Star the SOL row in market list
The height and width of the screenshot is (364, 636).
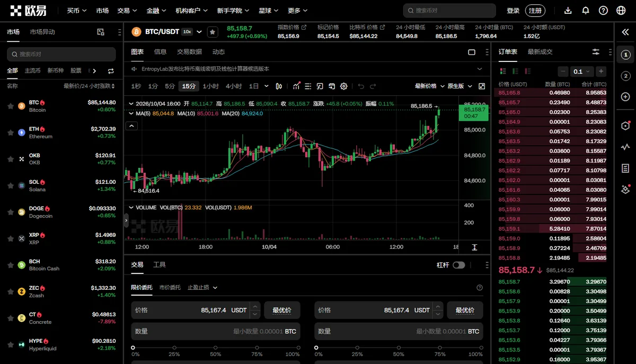tap(10, 185)
